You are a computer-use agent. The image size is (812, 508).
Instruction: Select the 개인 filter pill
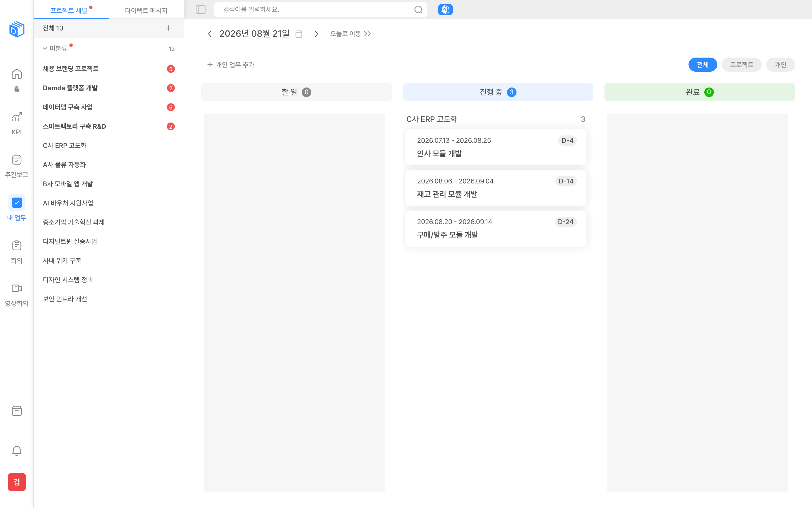coord(780,65)
